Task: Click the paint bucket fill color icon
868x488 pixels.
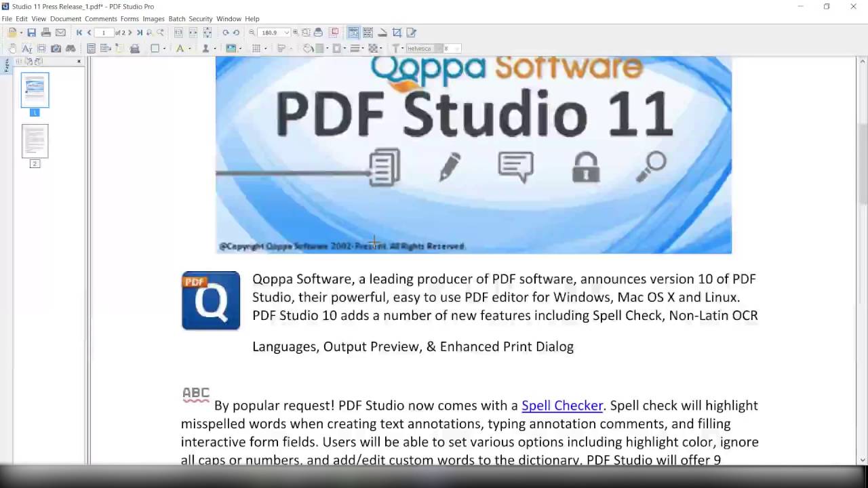Action: pos(308,48)
